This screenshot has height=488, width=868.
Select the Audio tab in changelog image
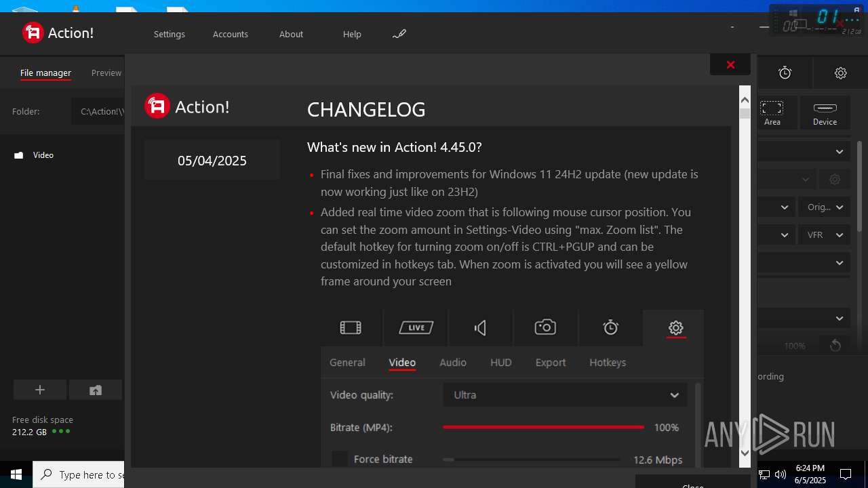453,363
